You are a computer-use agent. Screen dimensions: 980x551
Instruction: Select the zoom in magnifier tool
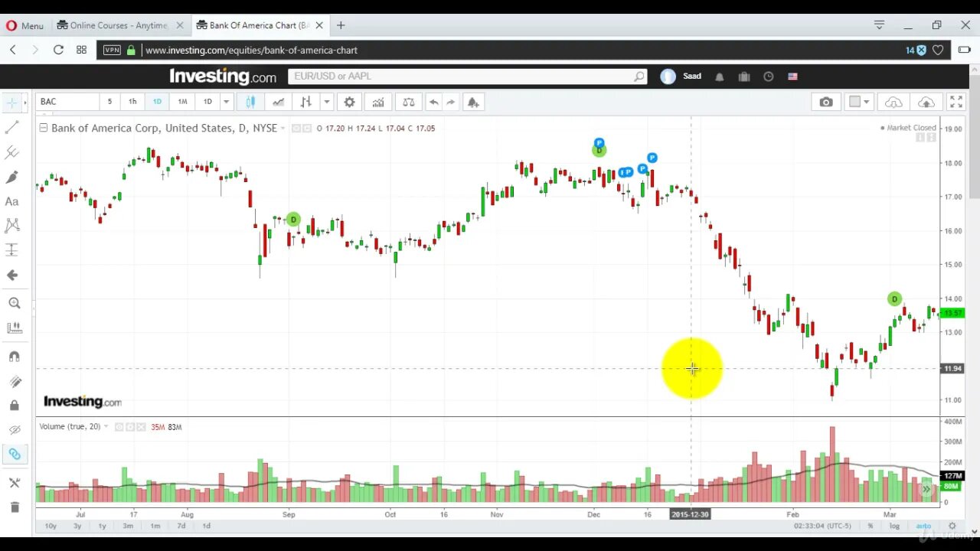(14, 303)
